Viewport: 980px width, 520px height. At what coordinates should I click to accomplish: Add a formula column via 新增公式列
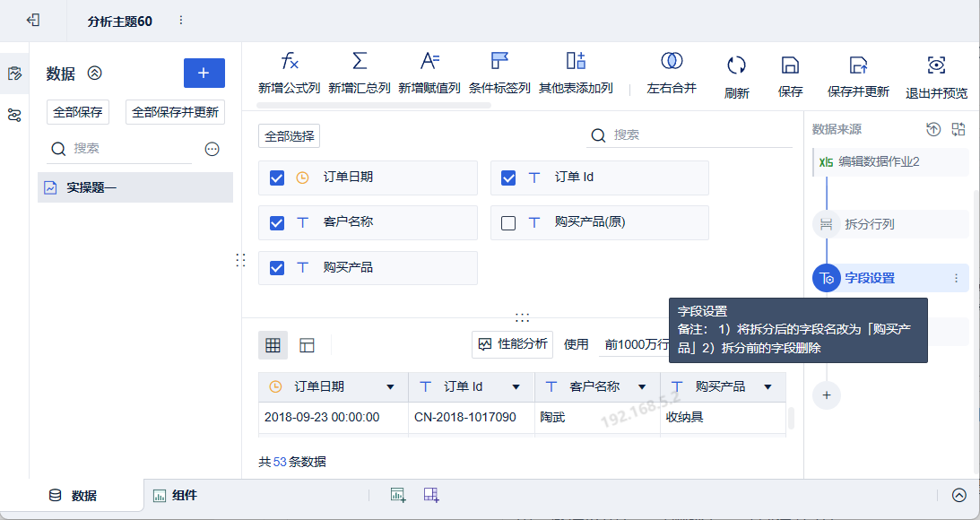290,74
